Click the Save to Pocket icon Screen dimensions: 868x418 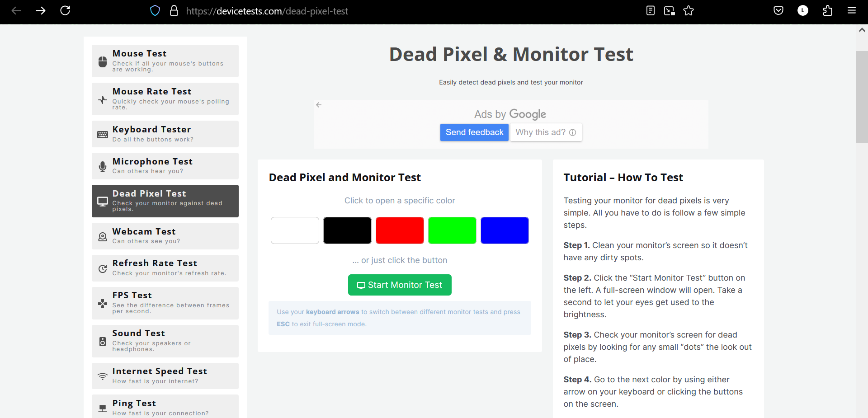click(x=778, y=10)
